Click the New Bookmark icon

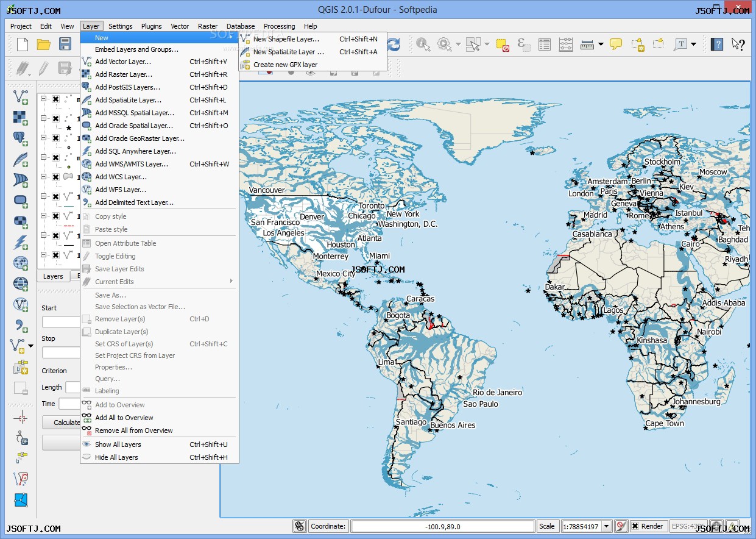click(637, 44)
